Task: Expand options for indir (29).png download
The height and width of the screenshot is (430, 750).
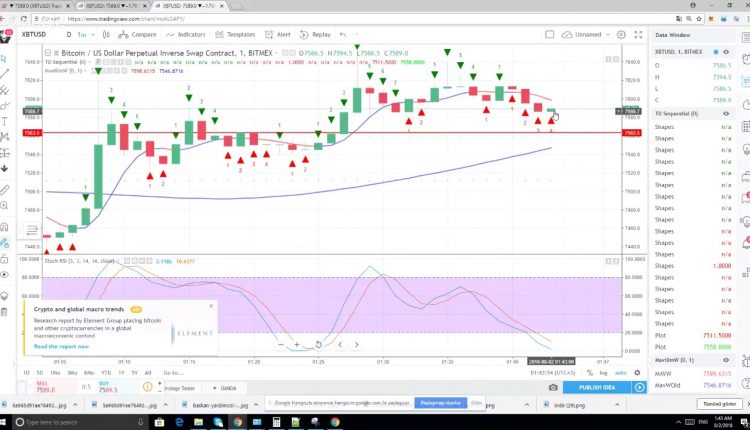Action: 617,405
